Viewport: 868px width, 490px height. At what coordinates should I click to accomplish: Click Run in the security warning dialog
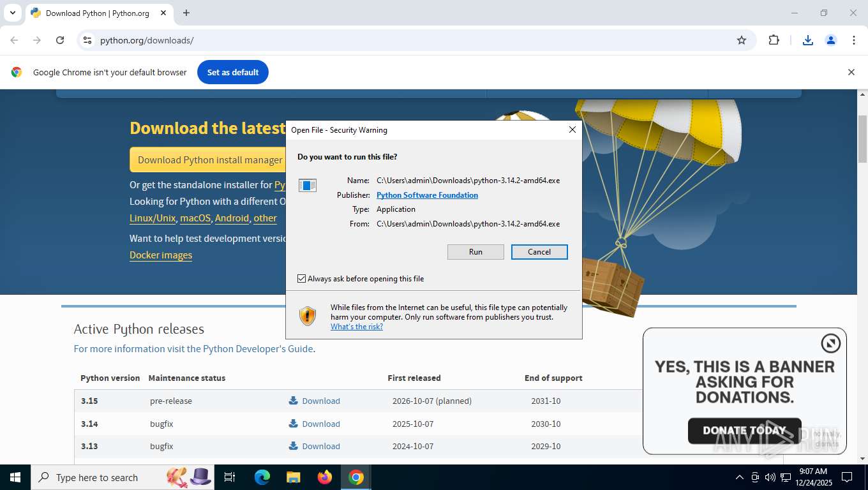coord(475,252)
